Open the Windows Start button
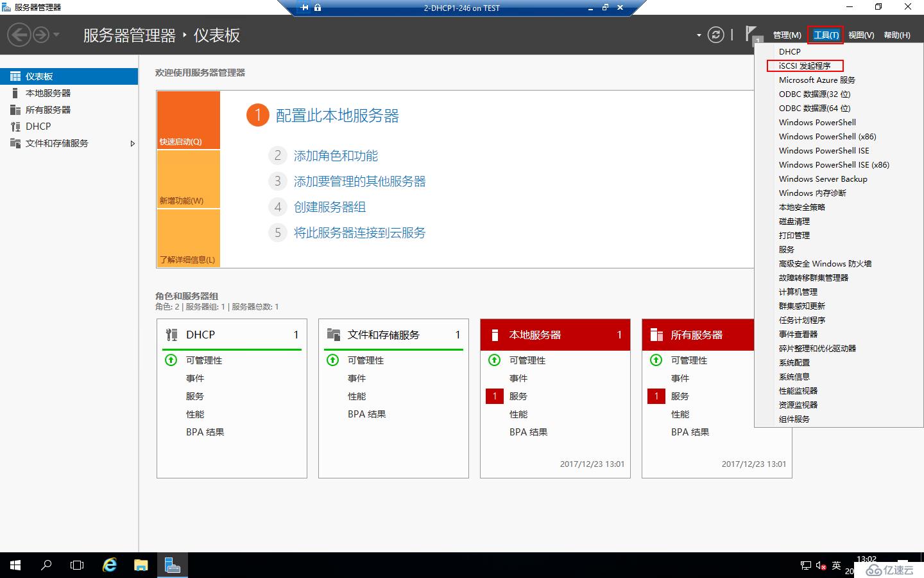Screen dimensions: 924x578 click(15, 565)
